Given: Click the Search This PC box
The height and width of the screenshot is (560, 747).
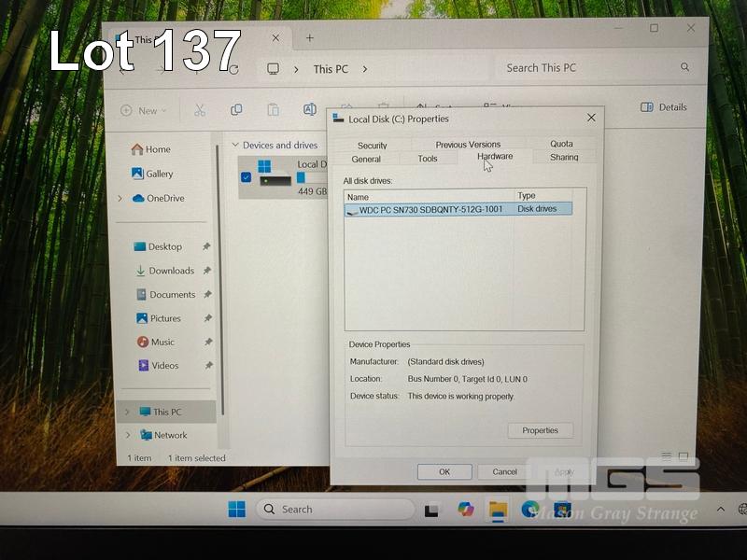Looking at the screenshot, I should [x=598, y=67].
